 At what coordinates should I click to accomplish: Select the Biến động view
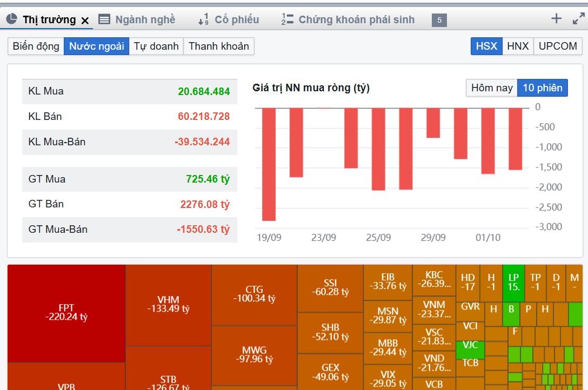click(x=36, y=46)
